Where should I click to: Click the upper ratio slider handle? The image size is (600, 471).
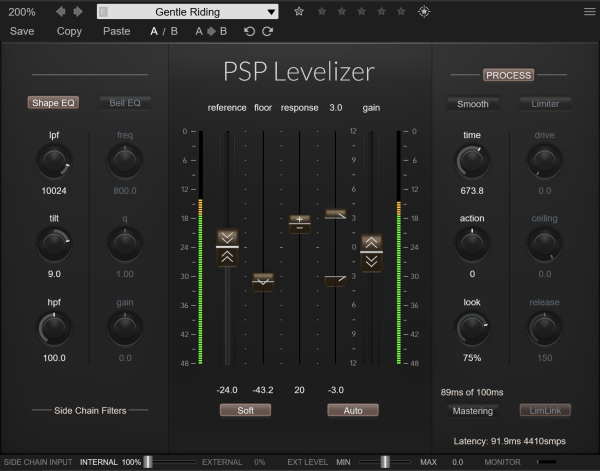[x=336, y=214]
